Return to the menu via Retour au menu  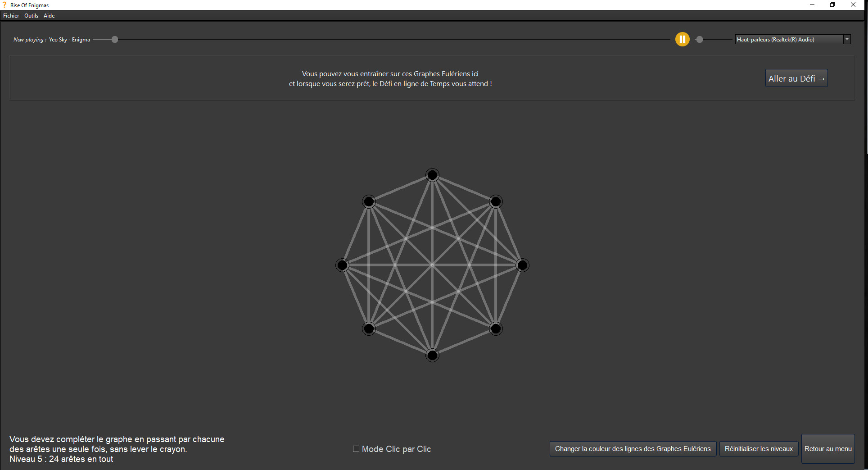click(x=827, y=448)
